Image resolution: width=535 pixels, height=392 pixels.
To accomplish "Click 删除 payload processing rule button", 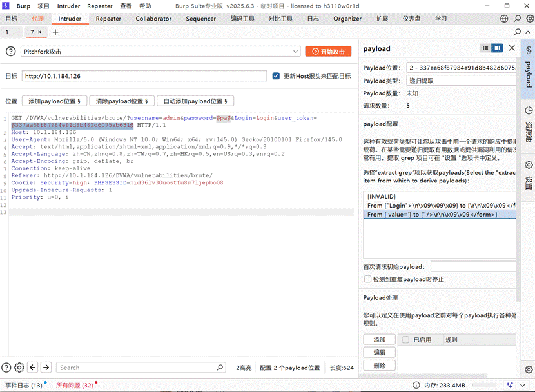I will click(x=380, y=366).
